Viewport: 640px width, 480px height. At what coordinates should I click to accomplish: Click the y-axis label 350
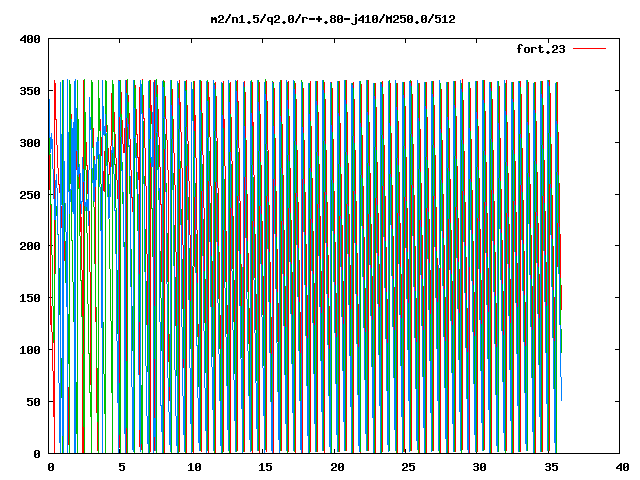click(x=30, y=91)
